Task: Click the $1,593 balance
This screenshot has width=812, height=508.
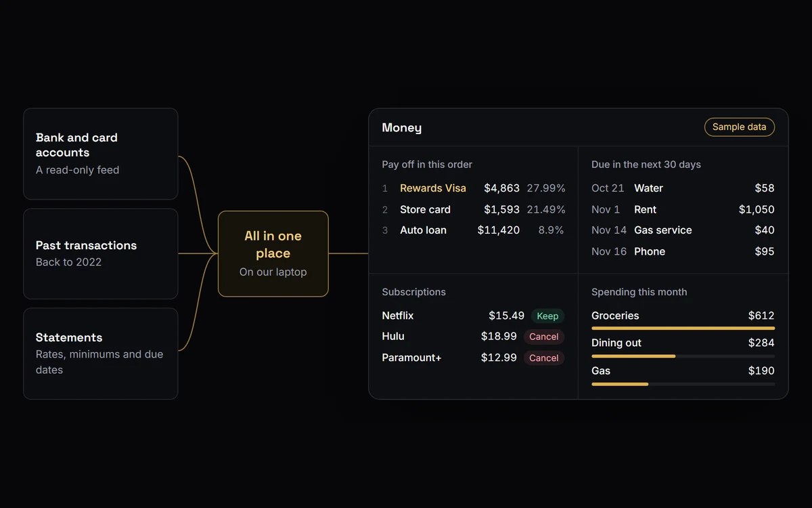Action: (501, 209)
